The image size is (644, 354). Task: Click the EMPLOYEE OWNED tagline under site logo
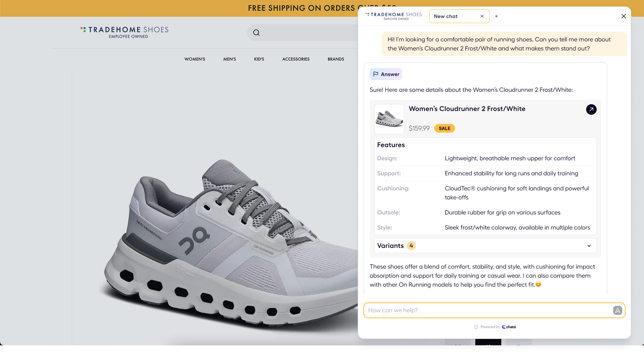[128, 36]
